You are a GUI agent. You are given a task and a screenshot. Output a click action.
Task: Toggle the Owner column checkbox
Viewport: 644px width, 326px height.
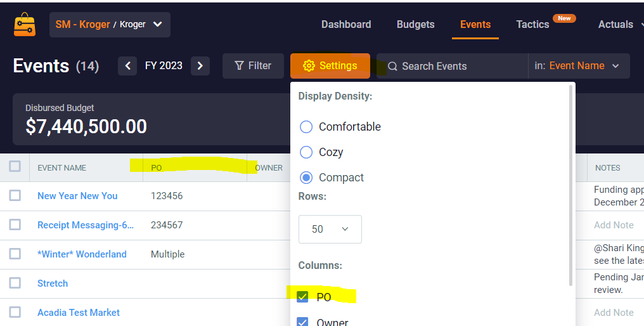(x=303, y=322)
